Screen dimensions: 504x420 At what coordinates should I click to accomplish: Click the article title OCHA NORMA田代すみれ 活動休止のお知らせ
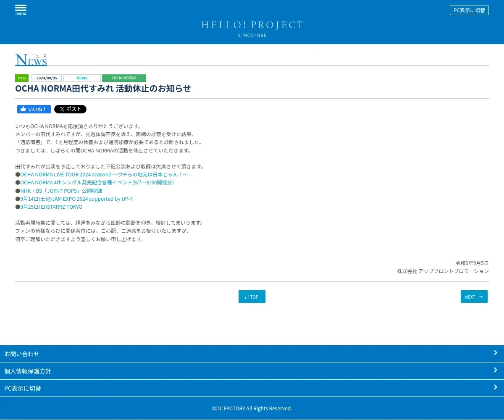point(103,89)
